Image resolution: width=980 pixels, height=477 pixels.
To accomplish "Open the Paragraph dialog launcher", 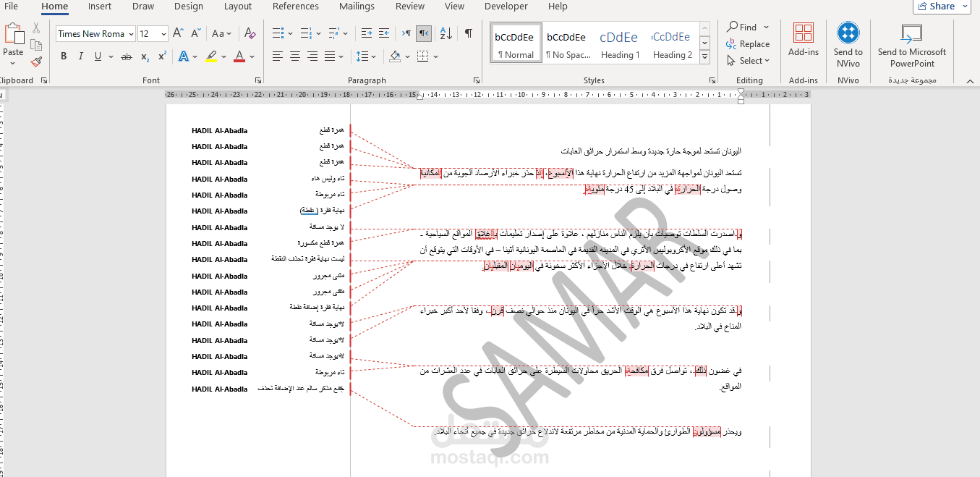I will [x=476, y=80].
